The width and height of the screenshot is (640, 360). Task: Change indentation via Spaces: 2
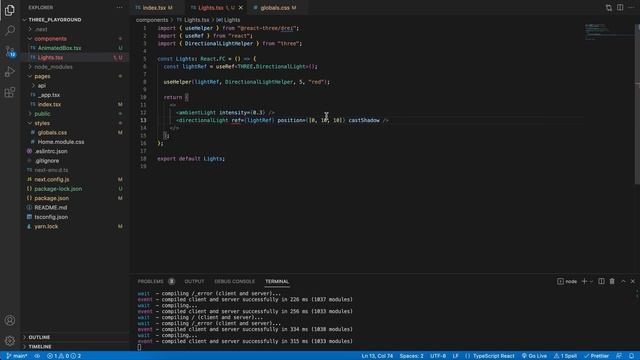(x=411, y=356)
